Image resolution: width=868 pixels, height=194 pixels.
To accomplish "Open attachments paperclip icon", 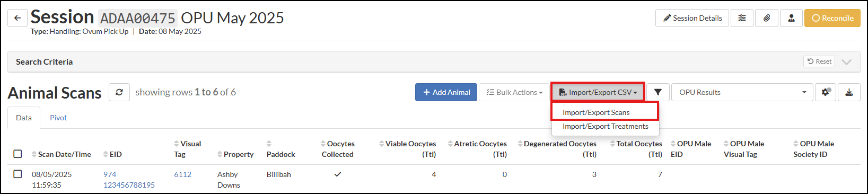I will tap(767, 18).
